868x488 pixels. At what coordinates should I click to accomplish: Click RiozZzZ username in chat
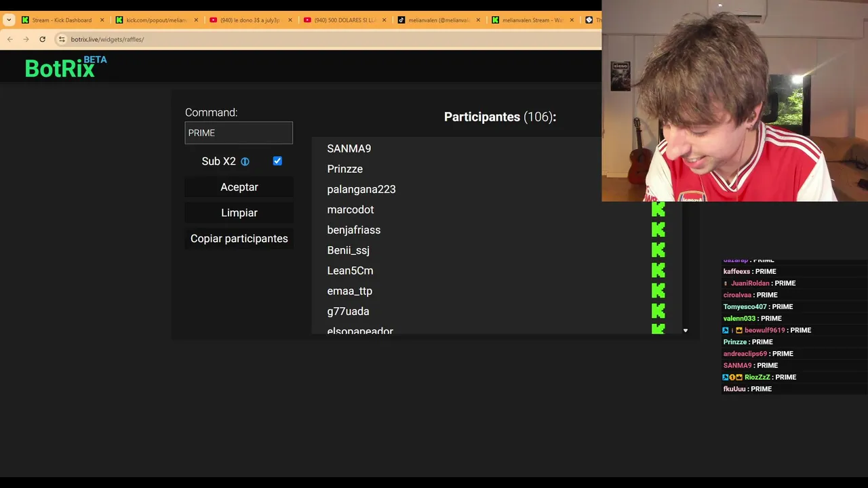tap(757, 377)
